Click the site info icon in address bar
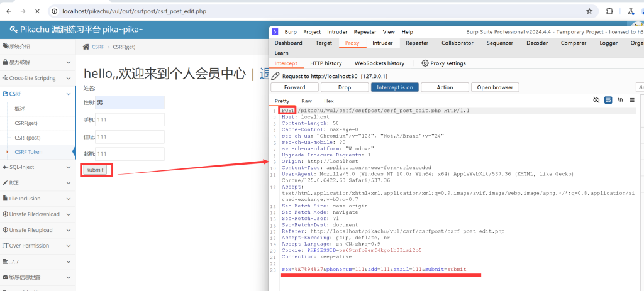The height and width of the screenshot is (291, 644). [55, 11]
